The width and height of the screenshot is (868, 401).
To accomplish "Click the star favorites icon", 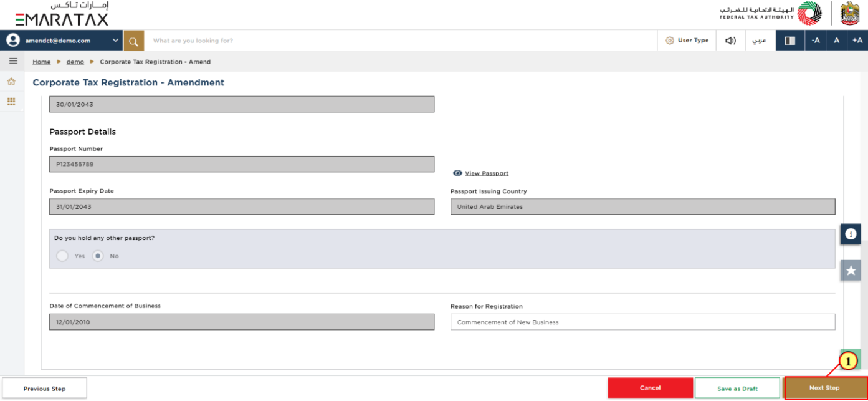I will pyautogui.click(x=851, y=270).
